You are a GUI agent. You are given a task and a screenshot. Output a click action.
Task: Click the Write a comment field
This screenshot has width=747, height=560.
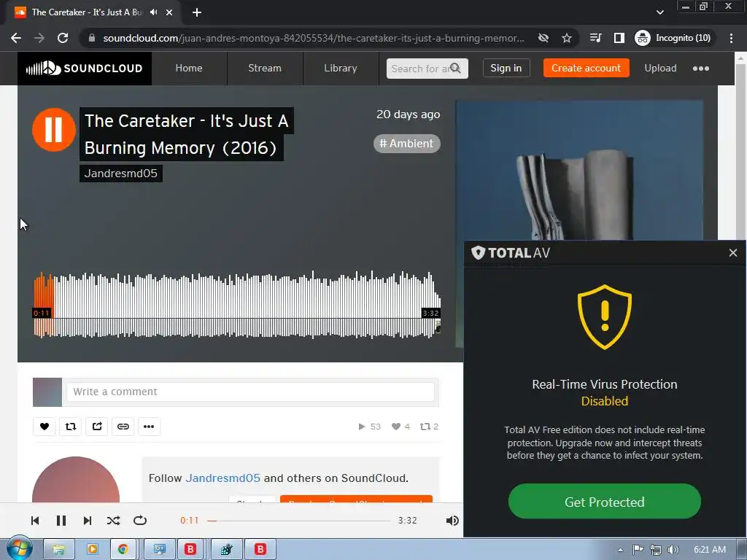click(x=250, y=392)
